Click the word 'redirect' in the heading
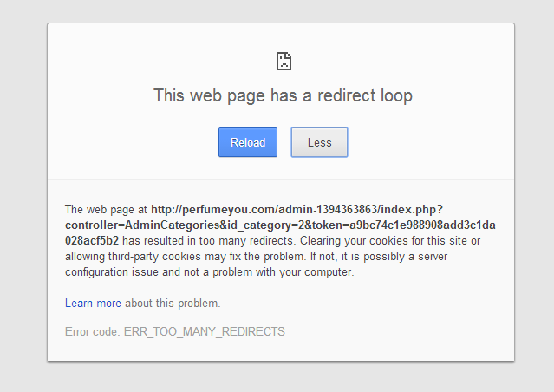Screen dimensions: 554x392 pyautogui.click(x=346, y=95)
